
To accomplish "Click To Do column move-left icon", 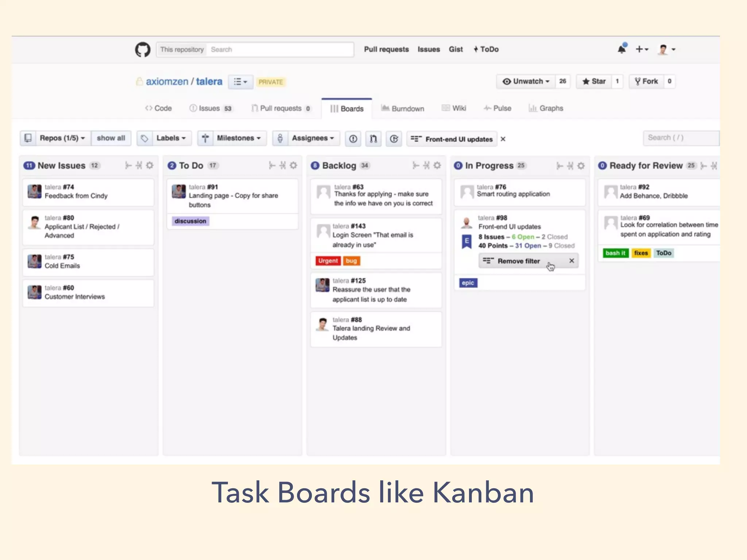I will tap(272, 166).
